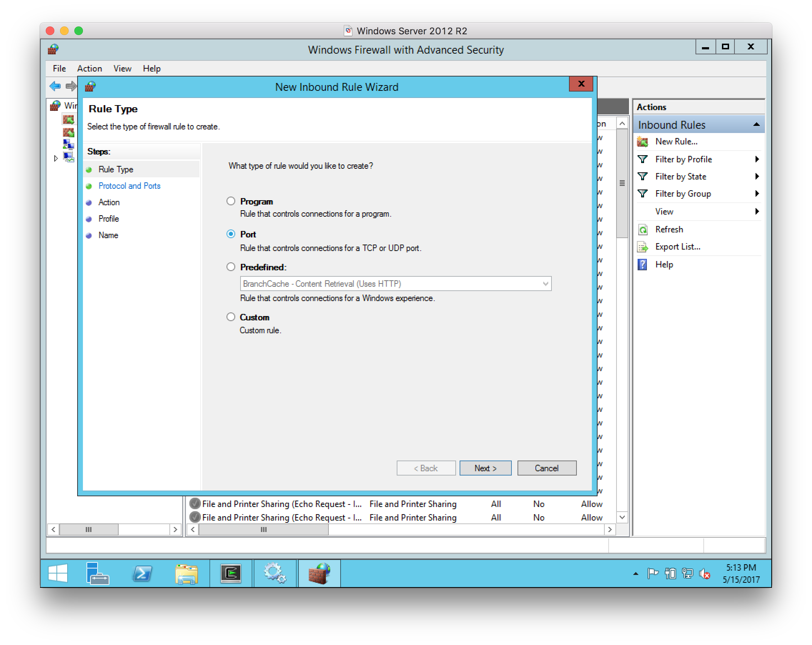Click the Inbound Rules tree node icon
This screenshot has width=812, height=645.
pos(68,119)
